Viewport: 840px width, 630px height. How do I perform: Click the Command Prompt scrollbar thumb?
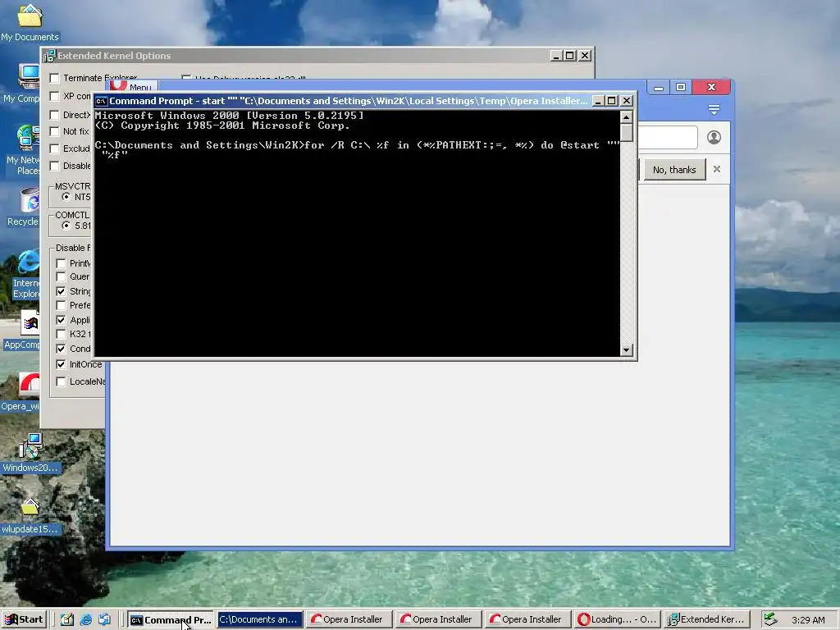(626, 133)
